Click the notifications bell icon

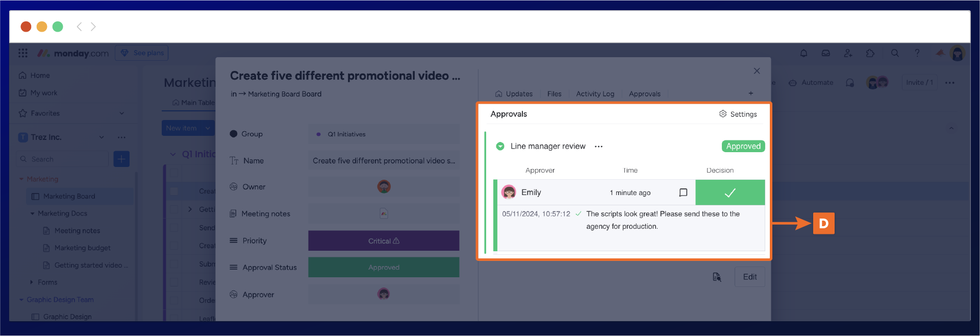point(803,53)
